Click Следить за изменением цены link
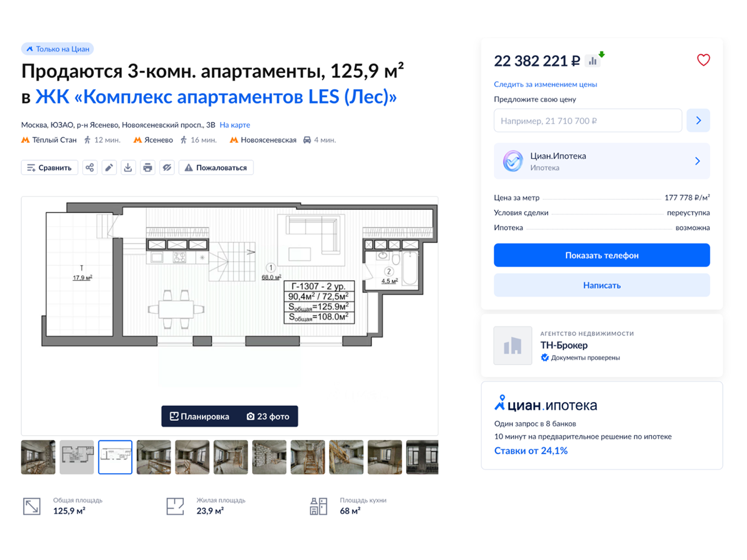 tap(545, 84)
